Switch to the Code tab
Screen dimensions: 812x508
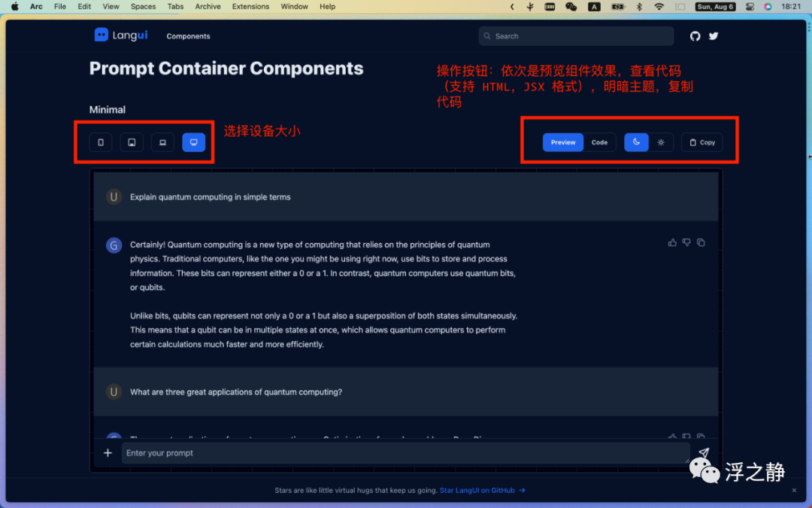pyautogui.click(x=600, y=142)
